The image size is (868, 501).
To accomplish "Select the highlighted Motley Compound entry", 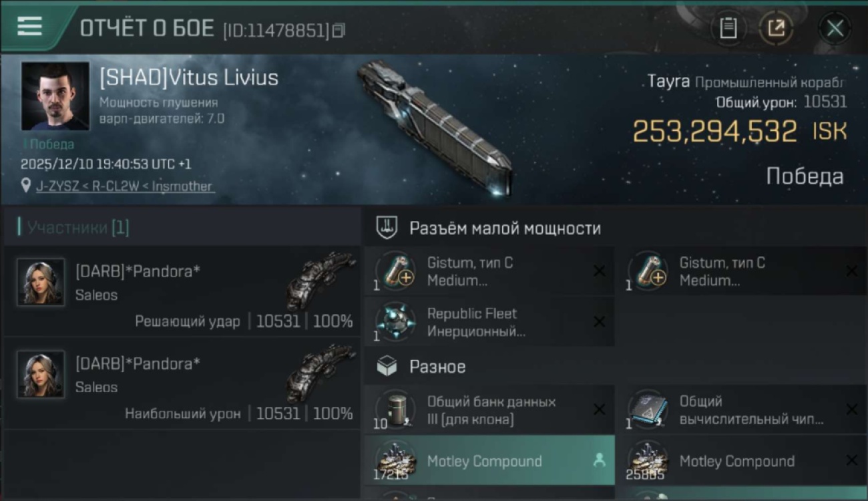I will [489, 460].
